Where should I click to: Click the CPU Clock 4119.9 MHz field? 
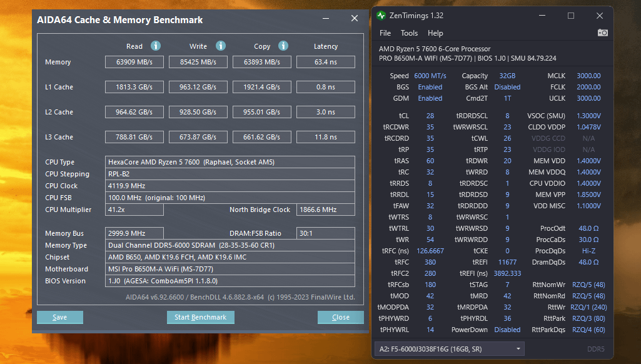pos(230,186)
